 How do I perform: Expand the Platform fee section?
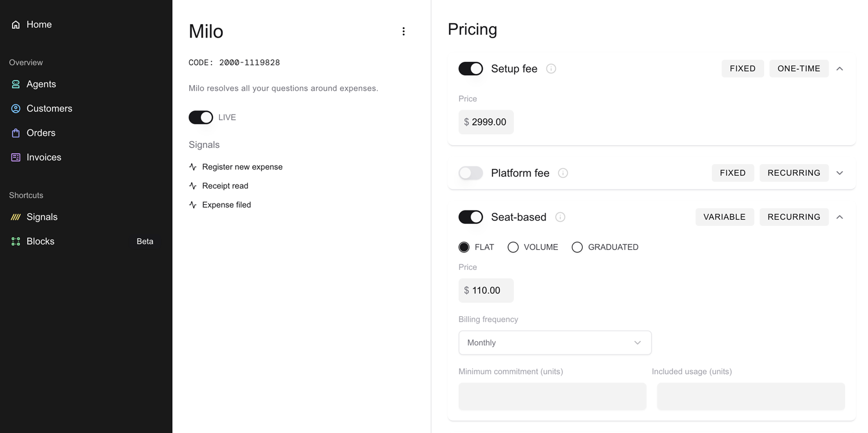coord(840,173)
